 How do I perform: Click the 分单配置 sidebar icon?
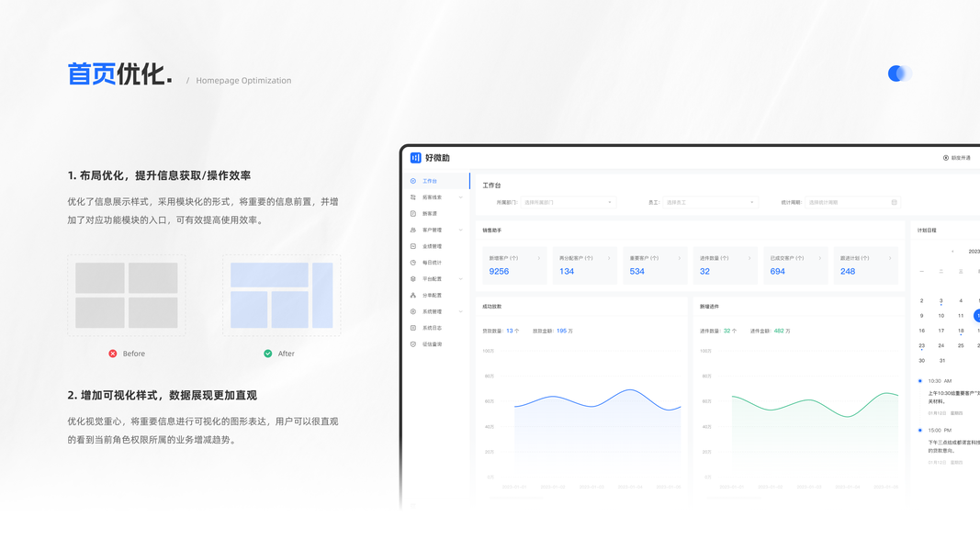tap(413, 296)
